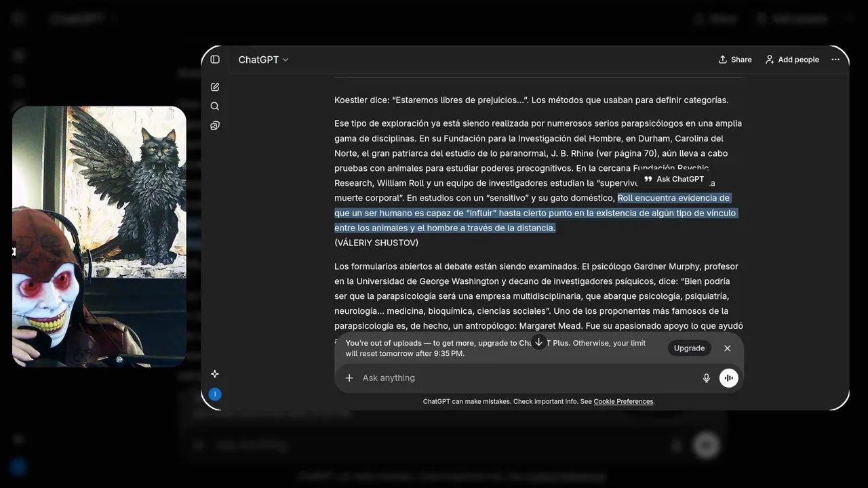
Task: Click the Ask ChatGPT quote popup
Action: pos(674,179)
